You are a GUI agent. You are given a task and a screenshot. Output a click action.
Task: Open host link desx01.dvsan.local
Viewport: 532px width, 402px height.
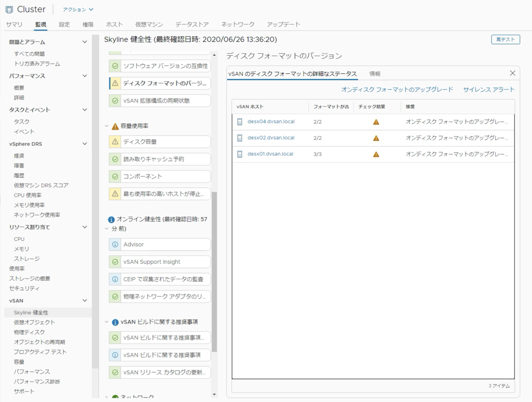coord(270,154)
